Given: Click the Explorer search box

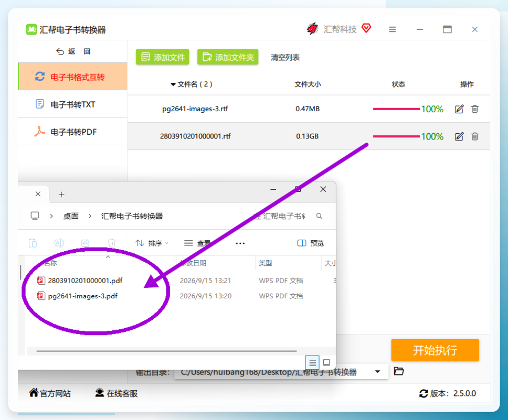Looking at the screenshot, I should click(x=288, y=216).
